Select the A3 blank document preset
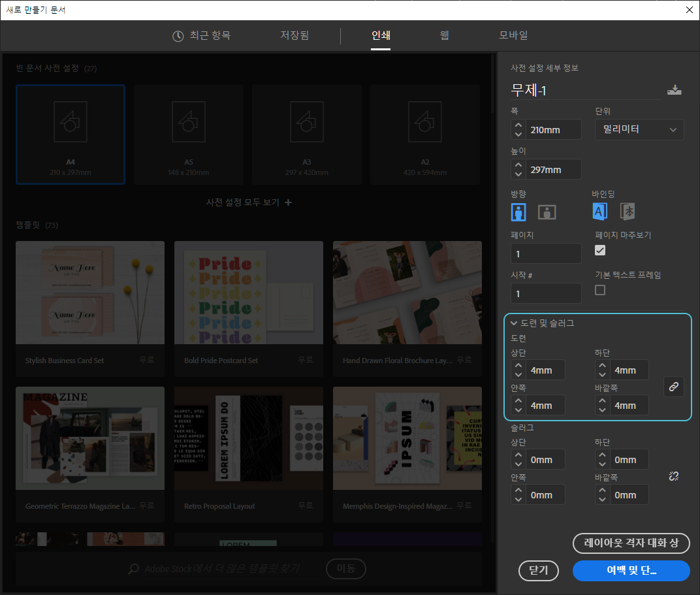The width and height of the screenshot is (700, 595). pos(306,135)
